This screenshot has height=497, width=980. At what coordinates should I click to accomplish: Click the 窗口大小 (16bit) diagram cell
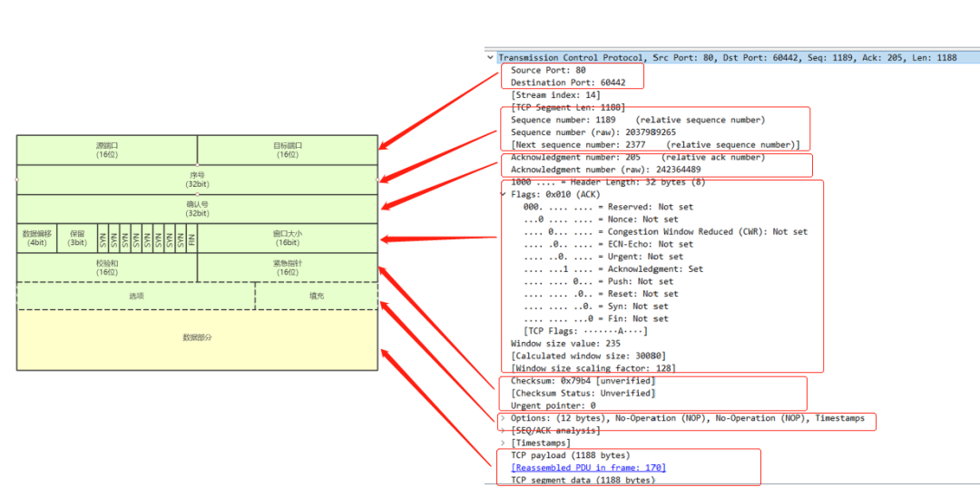pyautogui.click(x=288, y=238)
